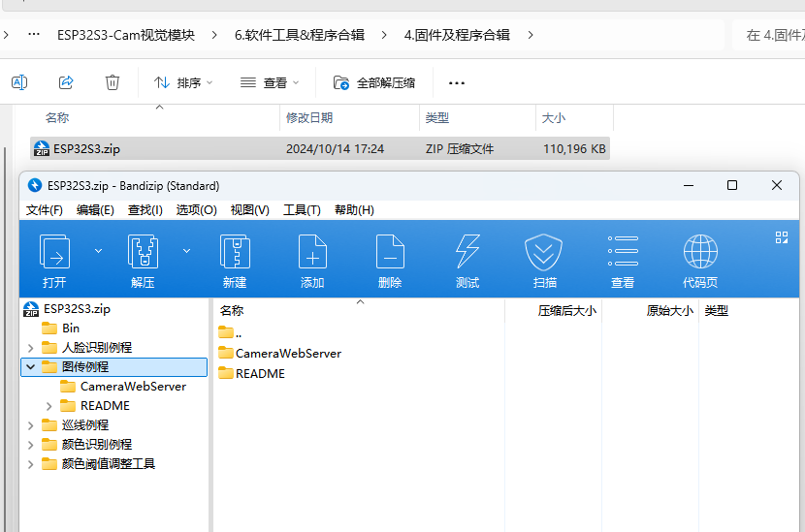Select README folder in the file list
The width and height of the screenshot is (805, 532).
pos(251,373)
